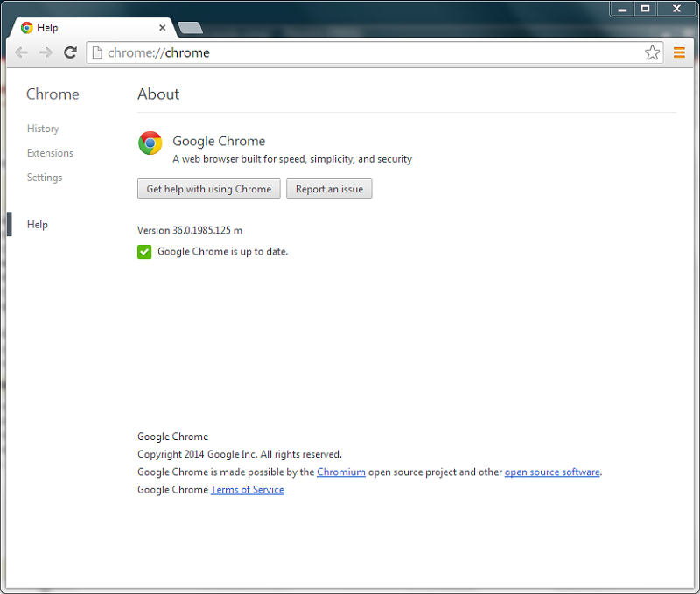Click the browser back arrow
The height and width of the screenshot is (594, 700).
[x=21, y=52]
